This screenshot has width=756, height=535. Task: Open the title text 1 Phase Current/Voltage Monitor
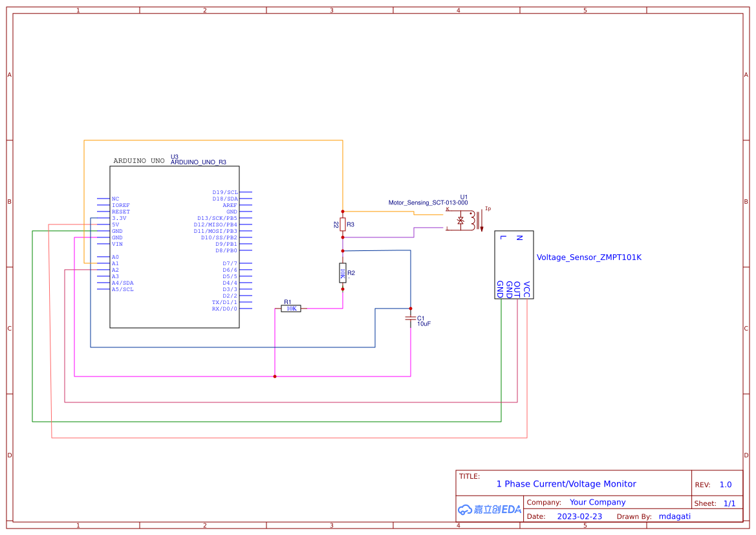tap(565, 484)
